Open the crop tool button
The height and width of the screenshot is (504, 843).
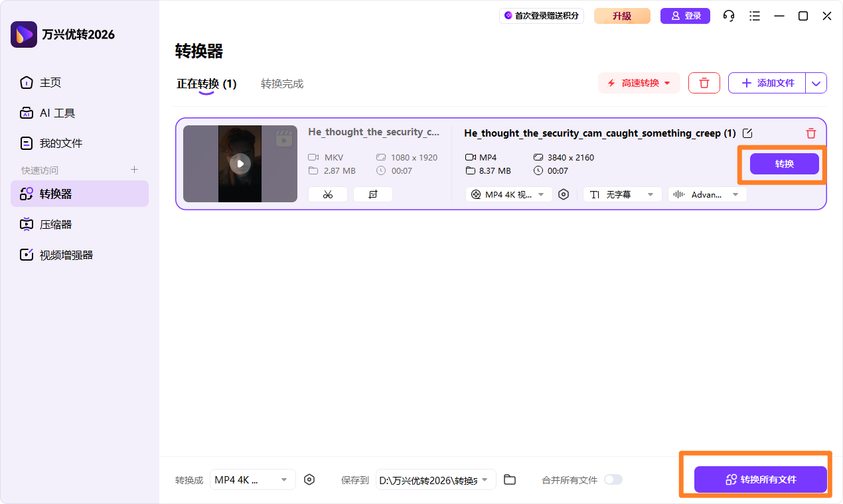click(373, 194)
